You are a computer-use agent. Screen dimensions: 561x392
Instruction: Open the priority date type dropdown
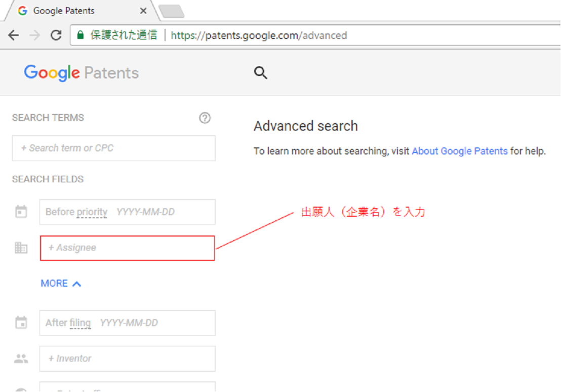pos(92,212)
